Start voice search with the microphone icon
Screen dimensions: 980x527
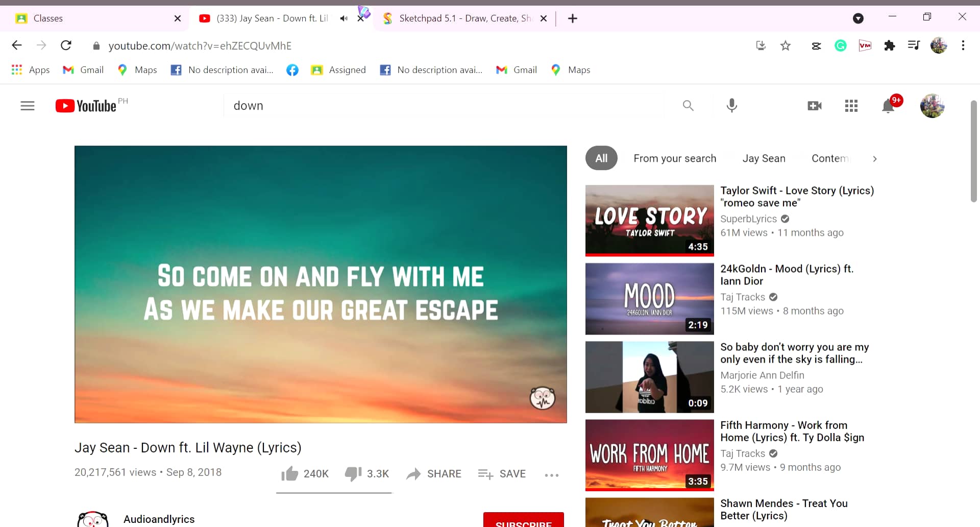point(731,106)
